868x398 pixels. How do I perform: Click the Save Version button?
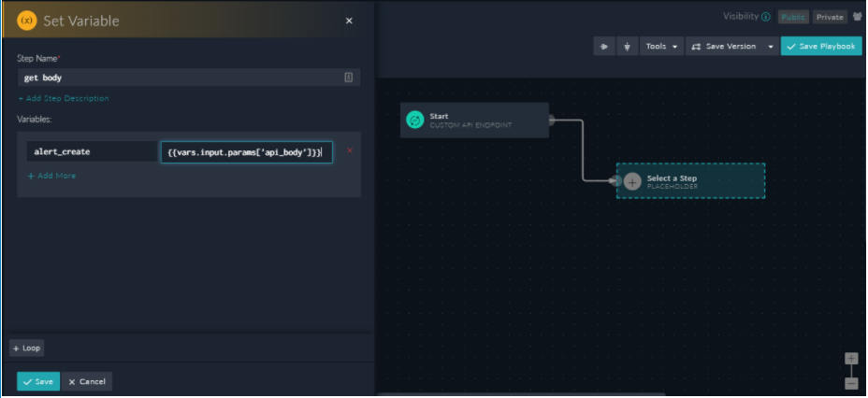(x=724, y=47)
